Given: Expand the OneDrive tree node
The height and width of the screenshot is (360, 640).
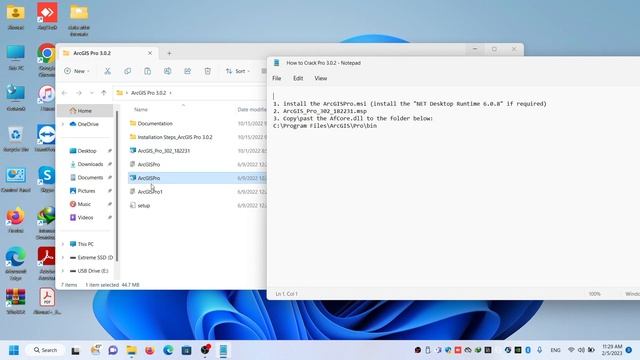Looking at the screenshot, I should pyautogui.click(x=63, y=124).
